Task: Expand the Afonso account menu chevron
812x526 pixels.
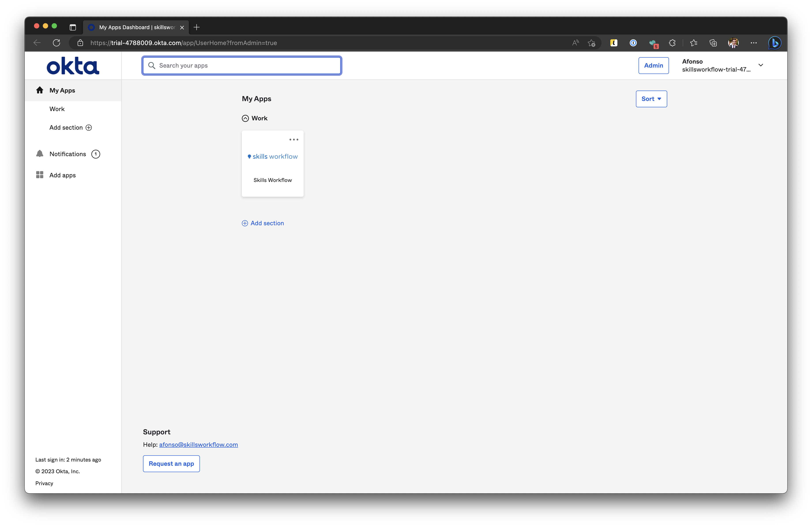Action: pos(761,65)
